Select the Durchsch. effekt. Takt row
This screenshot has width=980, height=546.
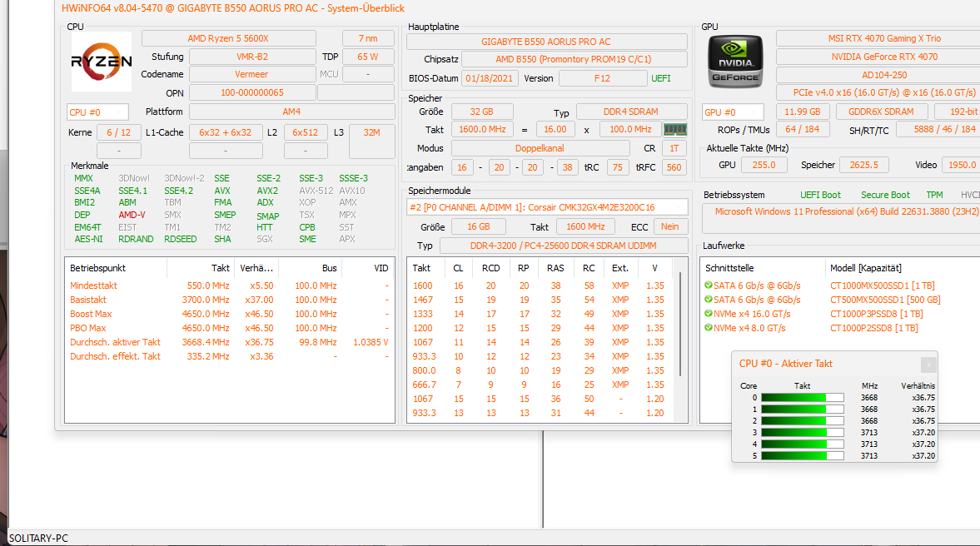coord(229,356)
